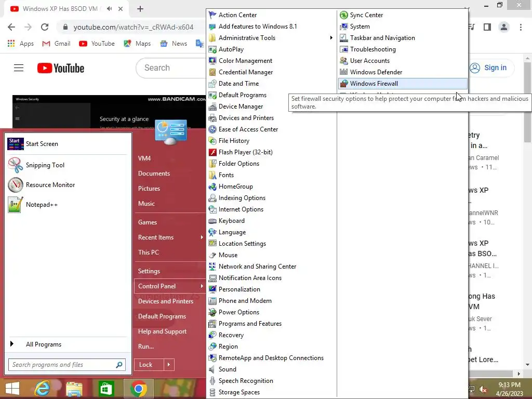Viewport: 532px width, 399px height.
Task: Open the Lock button options arrow
Action: pyautogui.click(x=169, y=365)
